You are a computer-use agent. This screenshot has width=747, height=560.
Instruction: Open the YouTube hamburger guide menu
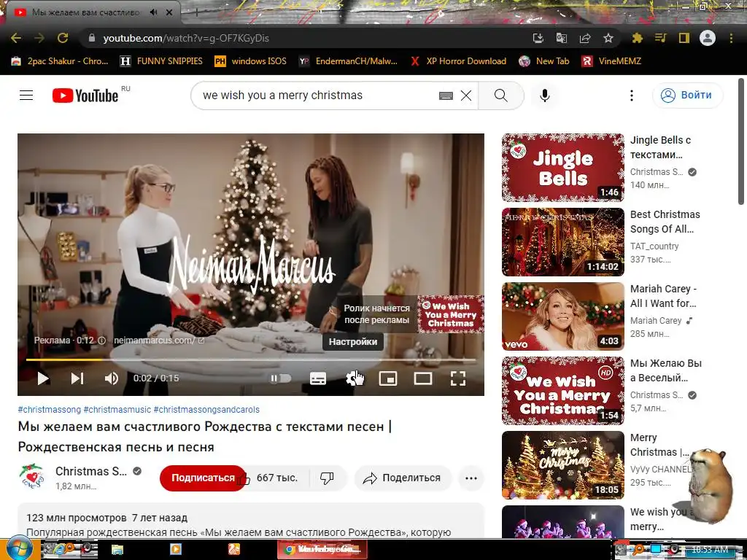point(26,96)
